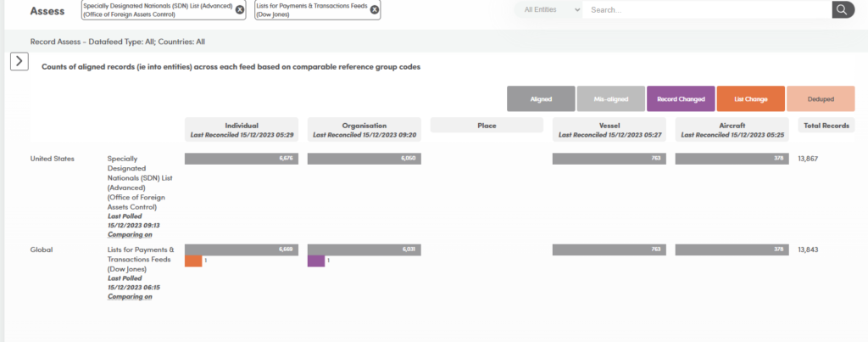
Task: Click the Aircraft column header
Action: 732,129
